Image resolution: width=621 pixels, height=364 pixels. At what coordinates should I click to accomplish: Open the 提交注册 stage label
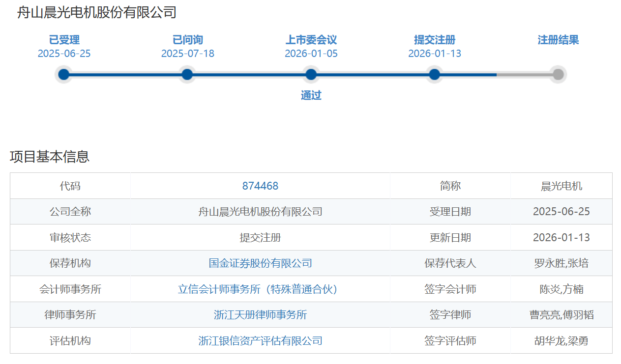point(435,40)
